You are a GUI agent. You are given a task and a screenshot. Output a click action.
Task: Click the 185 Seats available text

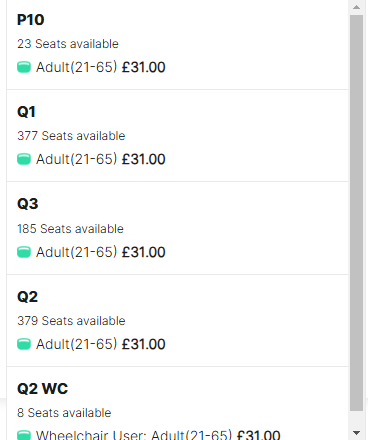70,229
